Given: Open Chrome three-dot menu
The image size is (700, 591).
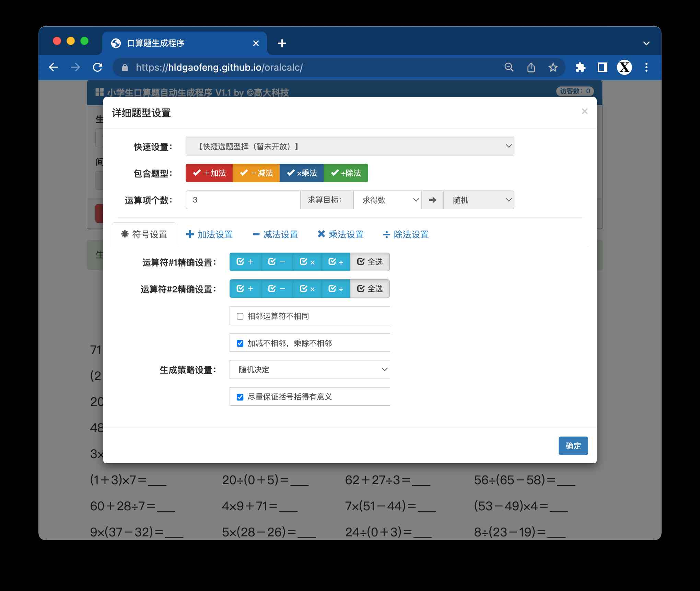Looking at the screenshot, I should point(646,67).
